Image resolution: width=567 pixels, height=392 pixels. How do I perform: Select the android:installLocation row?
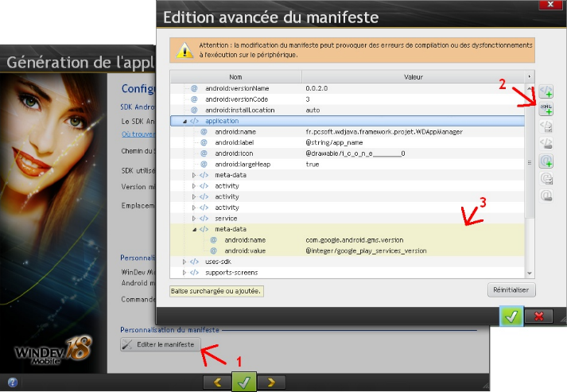348,110
